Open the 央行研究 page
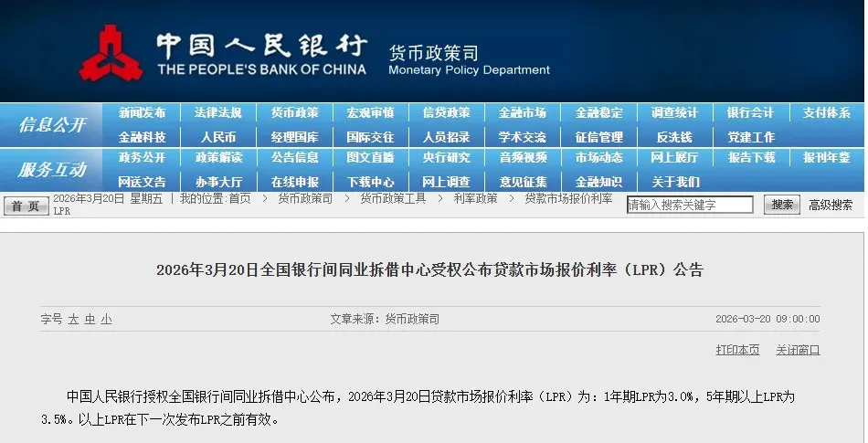This screenshot has height=443, width=868. [x=446, y=158]
